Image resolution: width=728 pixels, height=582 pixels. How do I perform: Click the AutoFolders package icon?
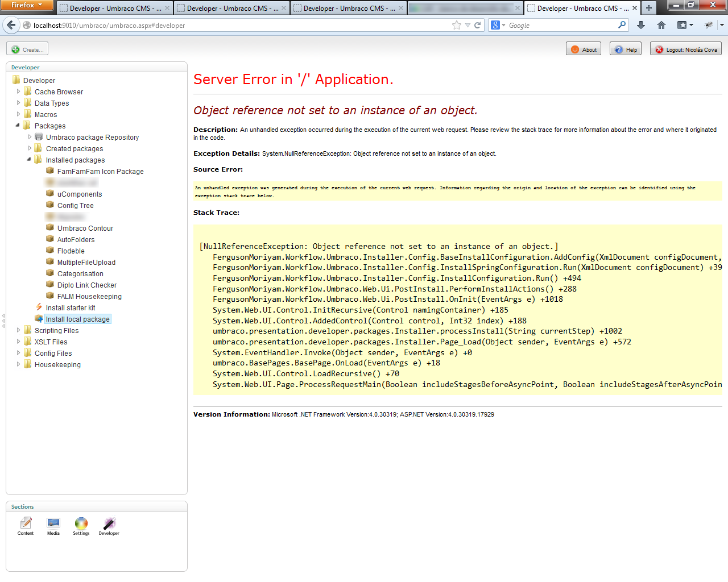[50, 239]
